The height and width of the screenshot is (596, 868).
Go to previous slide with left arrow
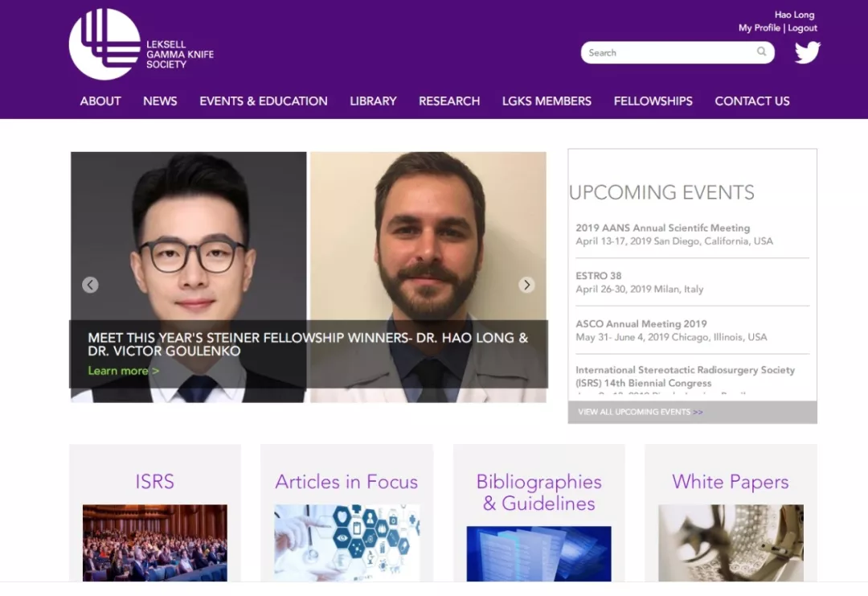(90, 285)
